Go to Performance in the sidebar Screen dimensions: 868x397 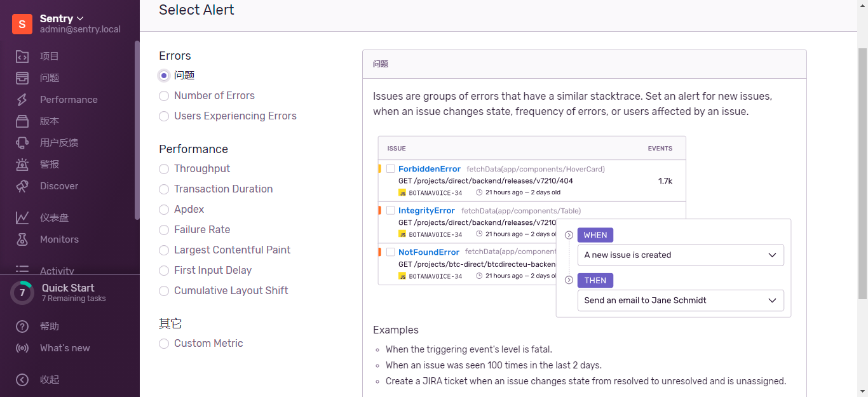[69, 100]
